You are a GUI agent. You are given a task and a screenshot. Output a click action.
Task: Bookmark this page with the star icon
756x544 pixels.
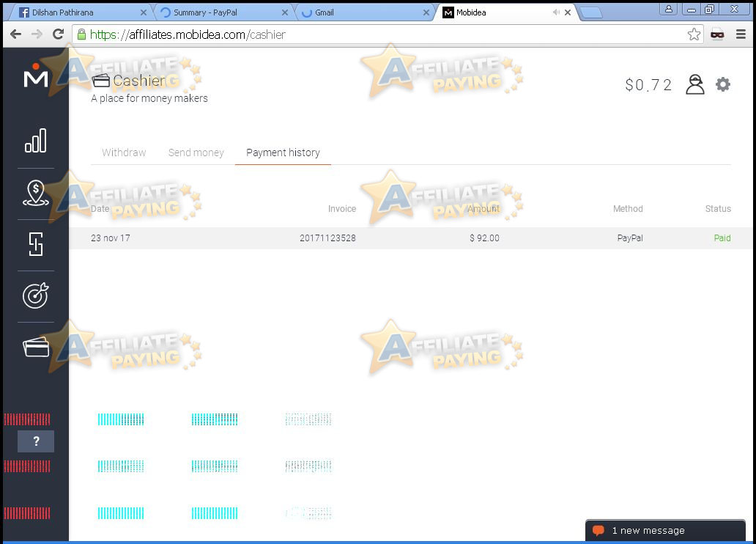pyautogui.click(x=693, y=34)
